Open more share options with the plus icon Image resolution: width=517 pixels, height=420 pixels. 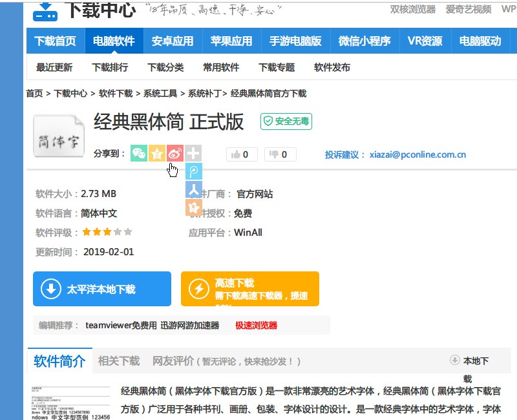click(x=193, y=154)
